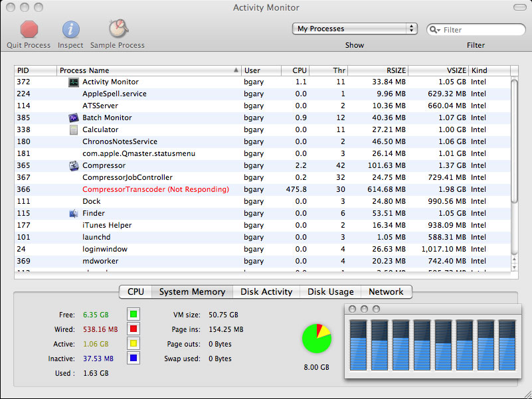532x399 pixels.
Task: Sort processes by PID column
Action: [36, 70]
